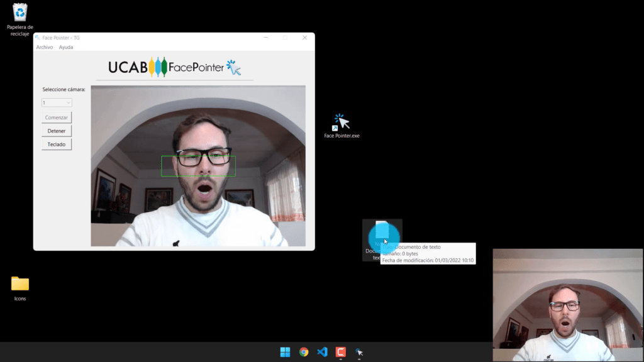The width and height of the screenshot is (644, 362).
Task: Open the Archivo menu
Action: click(45, 47)
